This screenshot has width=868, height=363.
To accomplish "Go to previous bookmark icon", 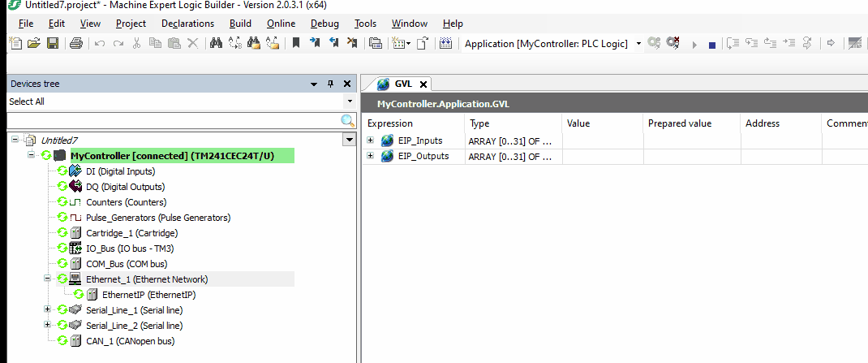I will [x=333, y=43].
